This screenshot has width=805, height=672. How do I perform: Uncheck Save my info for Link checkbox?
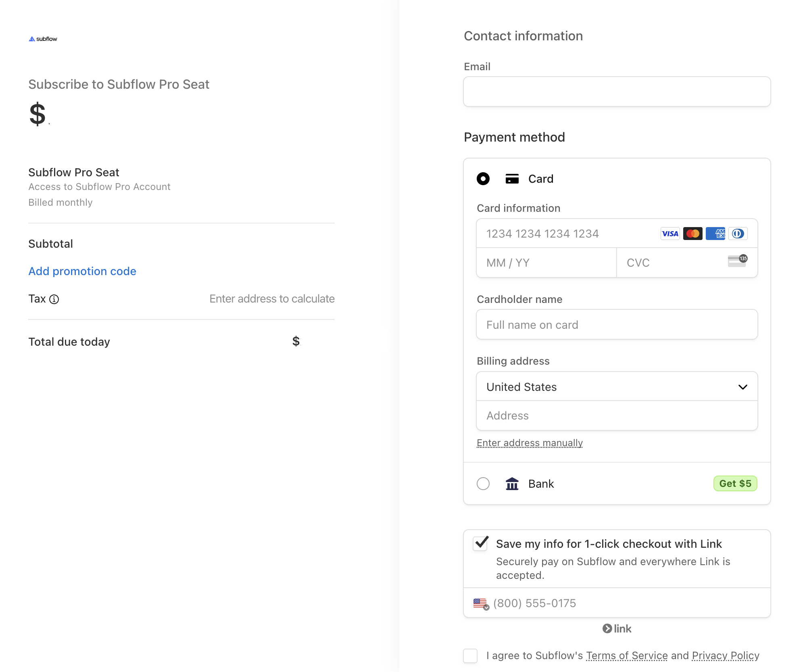[x=480, y=543]
